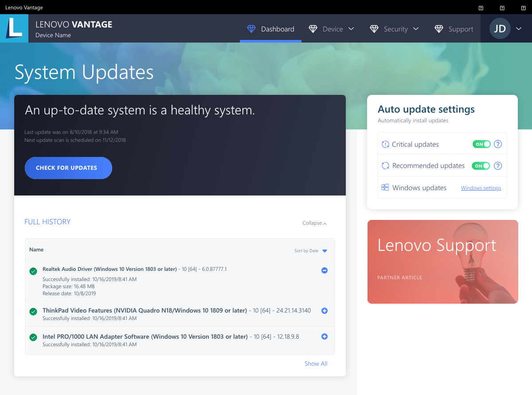Open the Security menu chevron
Image resolution: width=532 pixels, height=395 pixels.
416,29
